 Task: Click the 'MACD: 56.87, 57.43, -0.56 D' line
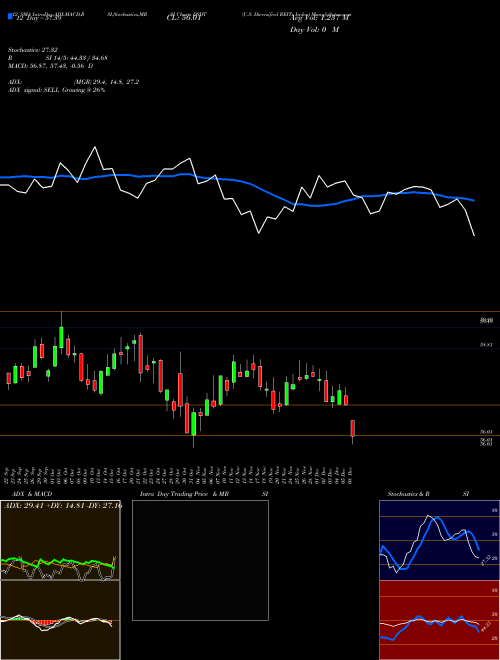coord(51,66)
